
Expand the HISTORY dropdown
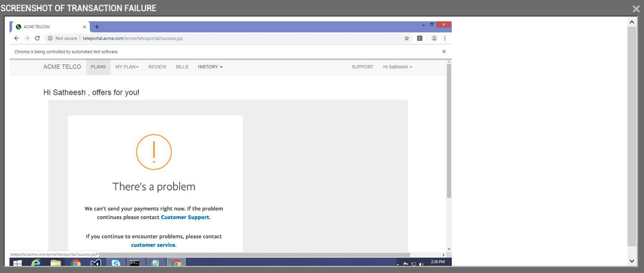210,67
